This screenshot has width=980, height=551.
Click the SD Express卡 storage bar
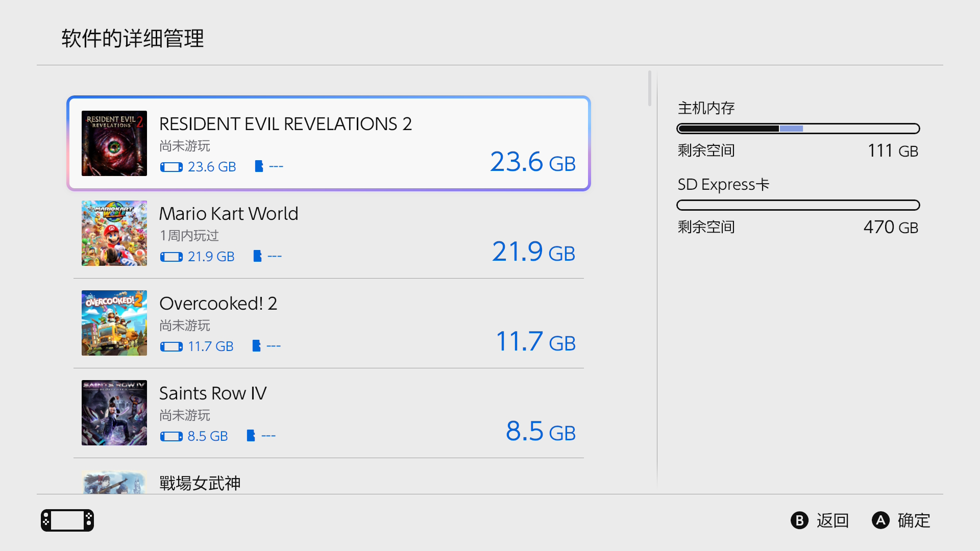tap(798, 205)
